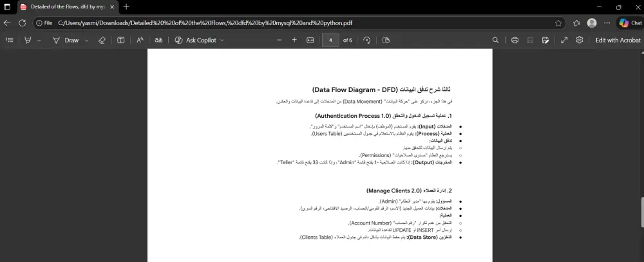Click the text Clients Table
Viewport: 644px width, 262px height.
tap(316, 238)
